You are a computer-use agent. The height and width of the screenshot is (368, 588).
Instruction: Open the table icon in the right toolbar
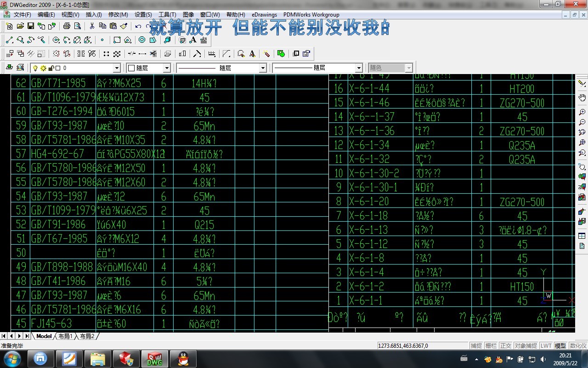pyautogui.click(x=582, y=236)
